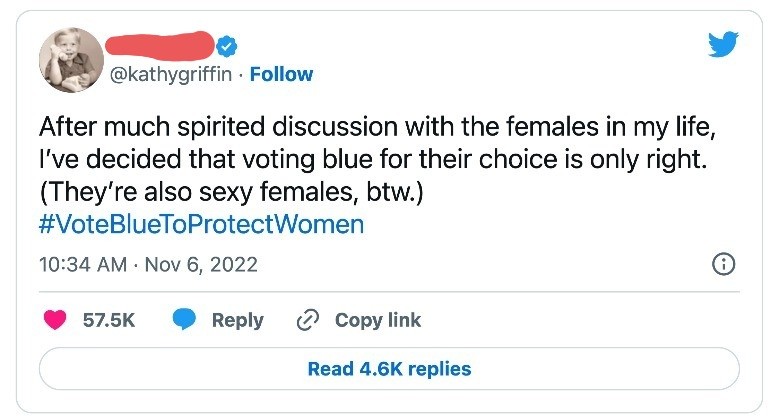Follow the @kathygriffin account
This screenshot has width=780, height=420.
click(282, 74)
